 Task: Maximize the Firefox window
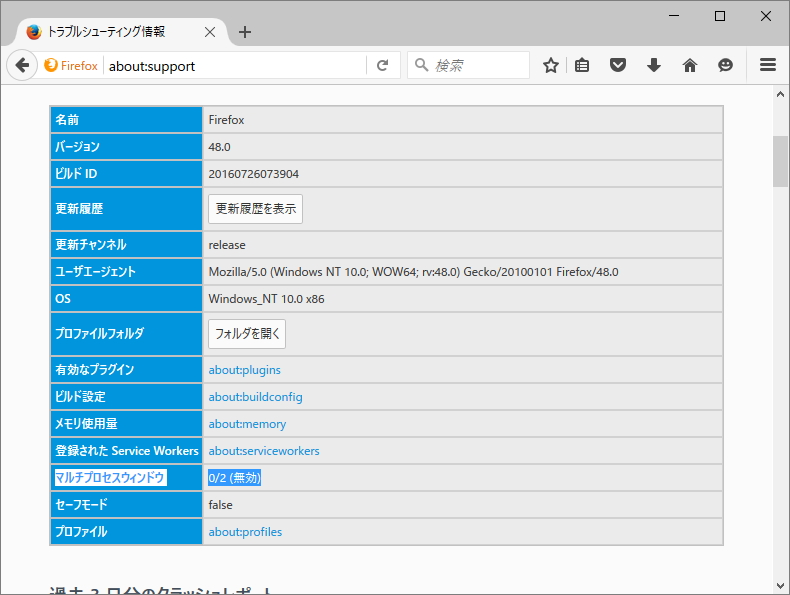click(x=720, y=16)
